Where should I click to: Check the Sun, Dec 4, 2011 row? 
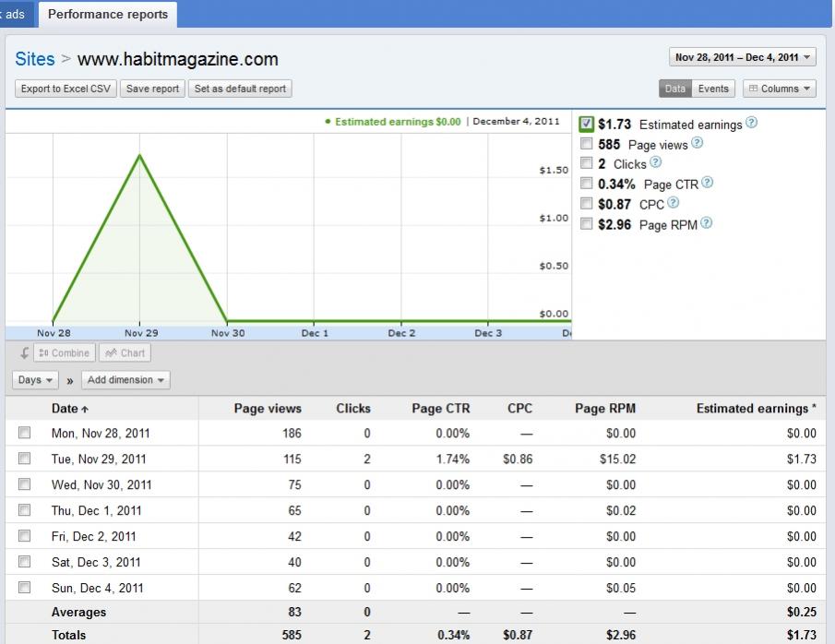coord(25,587)
